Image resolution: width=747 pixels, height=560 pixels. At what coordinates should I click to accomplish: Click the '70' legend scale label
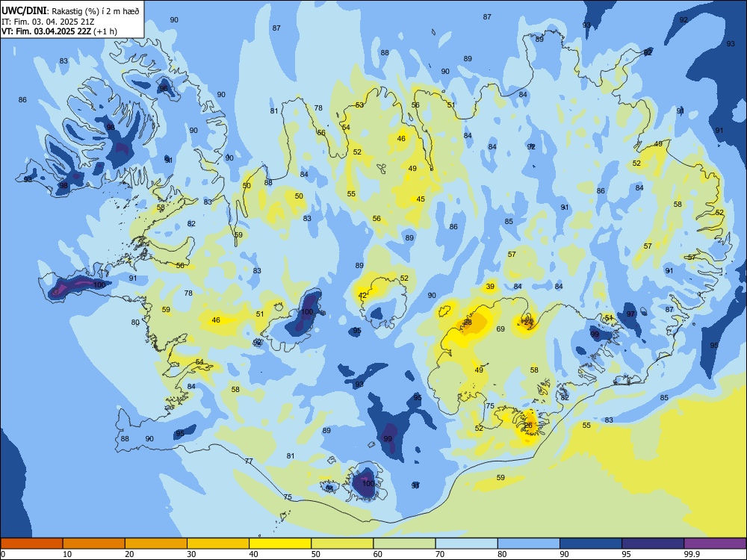(440, 554)
